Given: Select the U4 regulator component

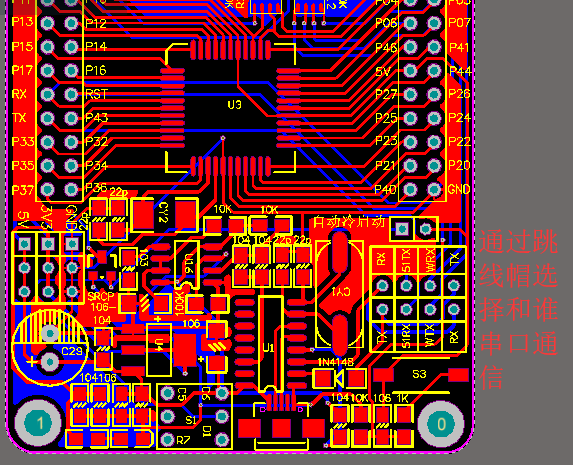Looking at the screenshot, I should coord(159,350).
